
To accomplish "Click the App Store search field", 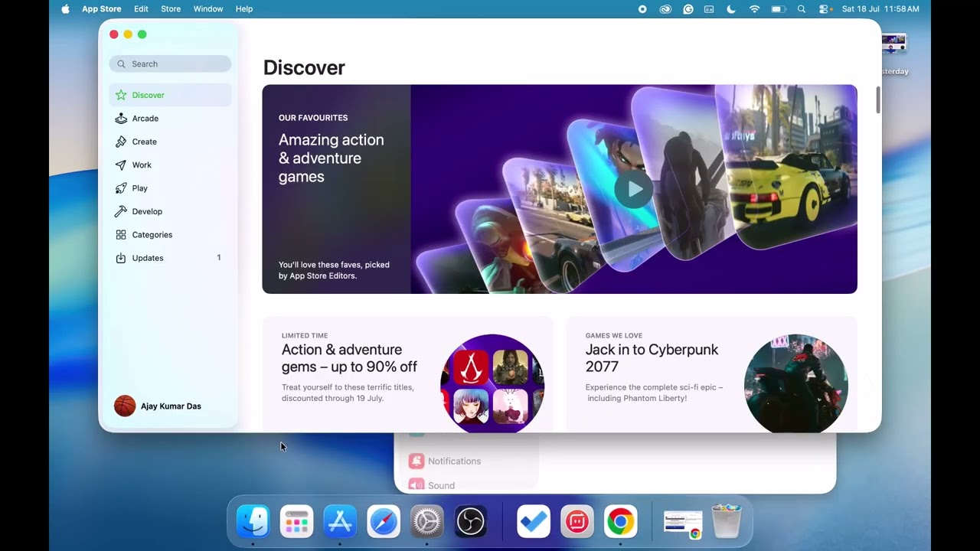I will (170, 64).
